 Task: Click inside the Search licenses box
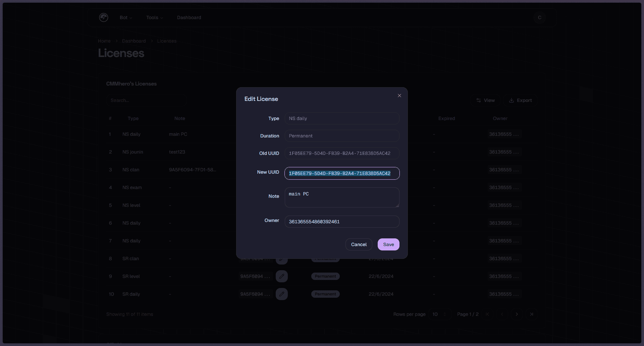click(x=146, y=100)
